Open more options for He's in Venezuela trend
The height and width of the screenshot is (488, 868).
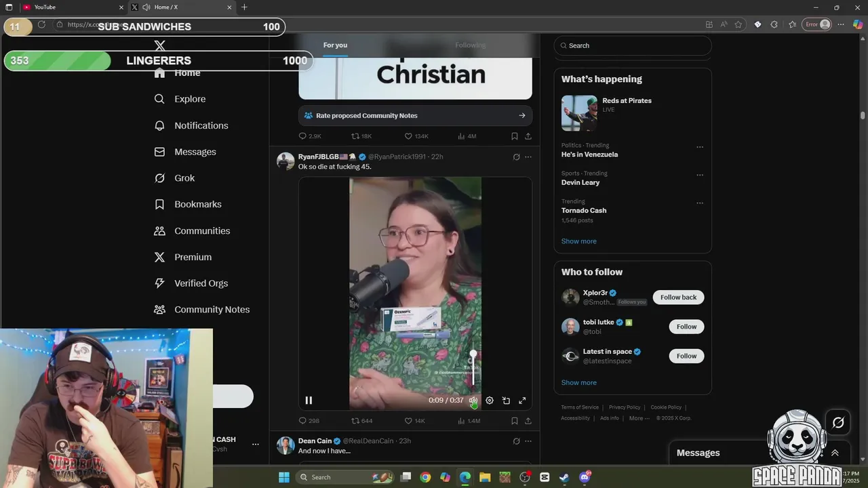click(700, 147)
